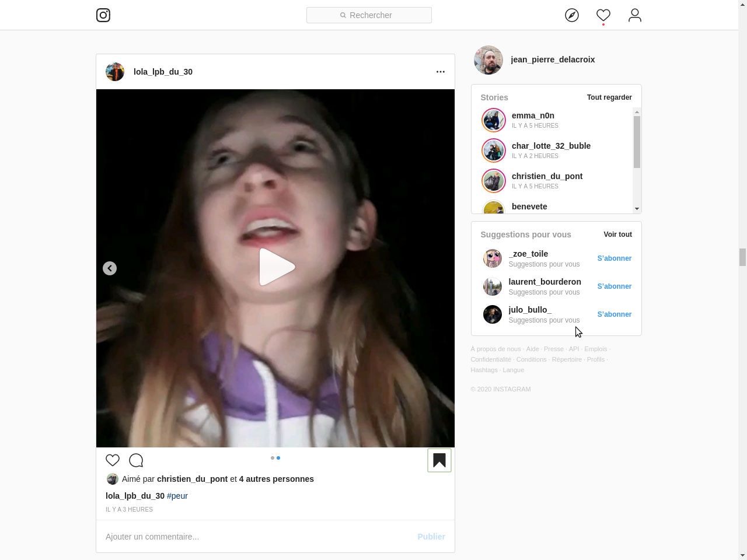This screenshot has width=747, height=560.
Task: Click the Rechercher search field
Action: pos(369,15)
